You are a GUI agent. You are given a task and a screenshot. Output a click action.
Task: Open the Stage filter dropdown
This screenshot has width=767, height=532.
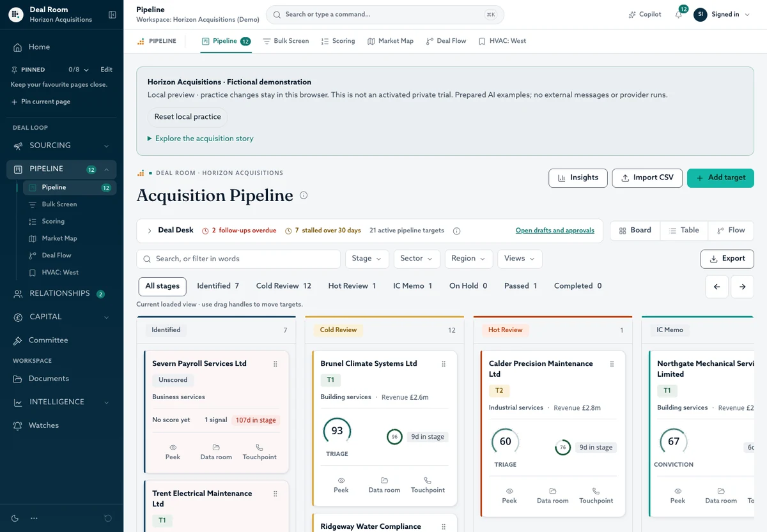coord(367,259)
